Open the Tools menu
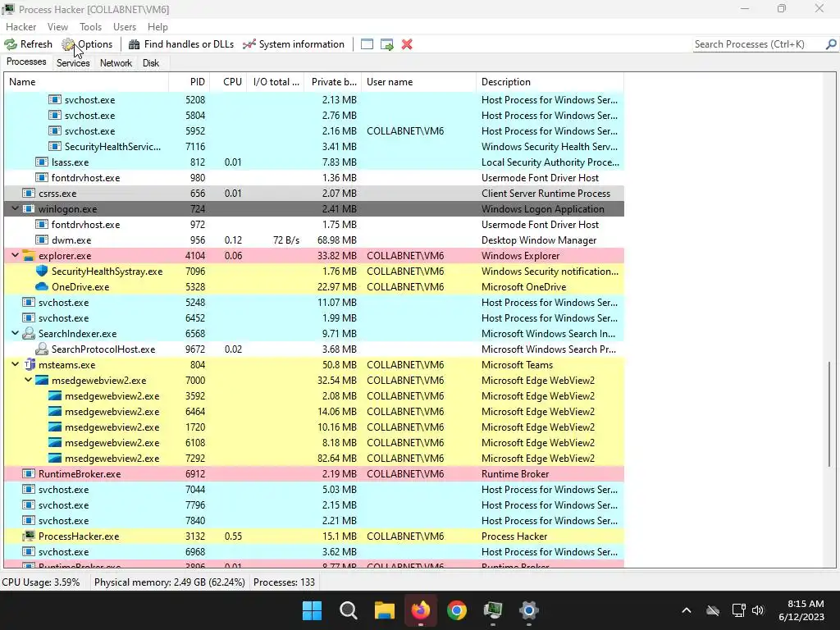Screen dimensions: 840x630 click(90, 27)
